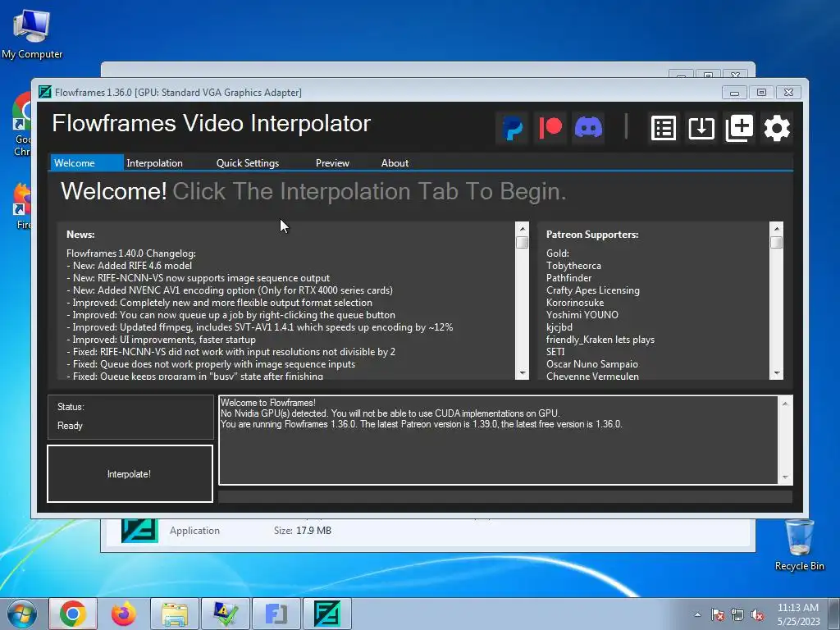
Task: Close the Flowframes window
Action: click(788, 92)
